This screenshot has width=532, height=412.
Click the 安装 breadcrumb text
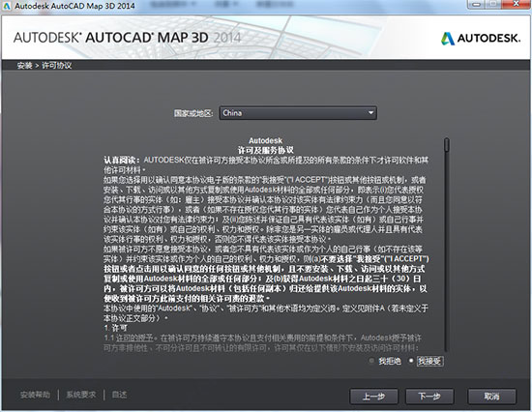click(25, 66)
